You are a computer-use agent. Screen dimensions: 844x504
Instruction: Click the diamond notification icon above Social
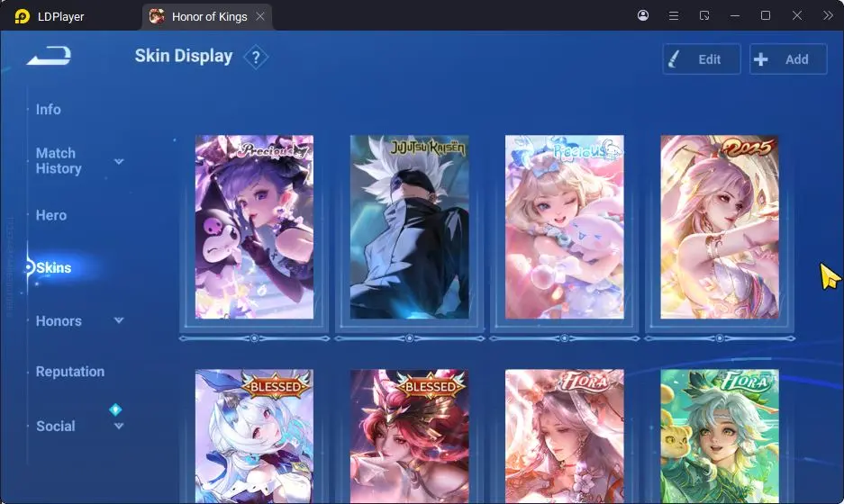(115, 409)
